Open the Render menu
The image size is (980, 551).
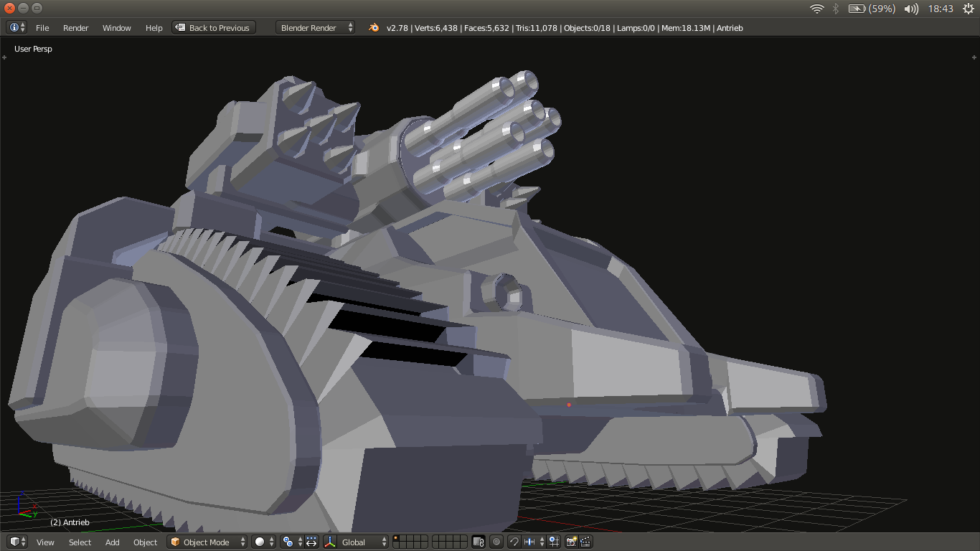point(76,28)
